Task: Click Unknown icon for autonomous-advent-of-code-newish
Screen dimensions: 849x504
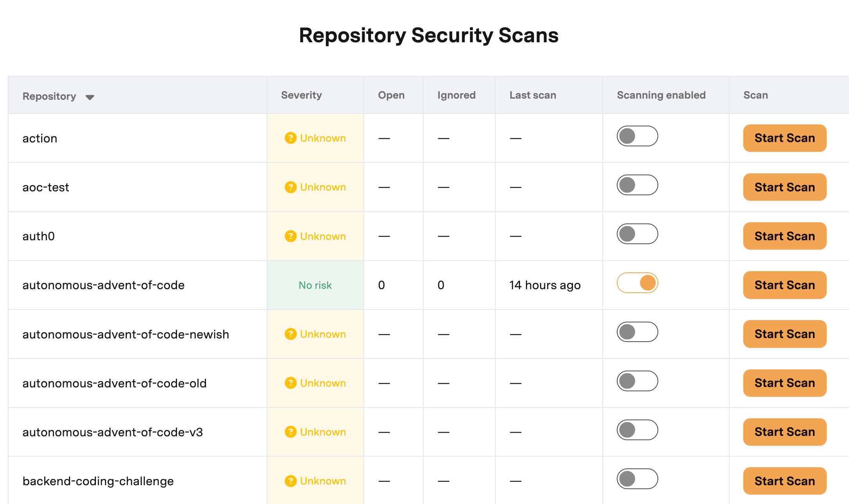Action: point(290,334)
